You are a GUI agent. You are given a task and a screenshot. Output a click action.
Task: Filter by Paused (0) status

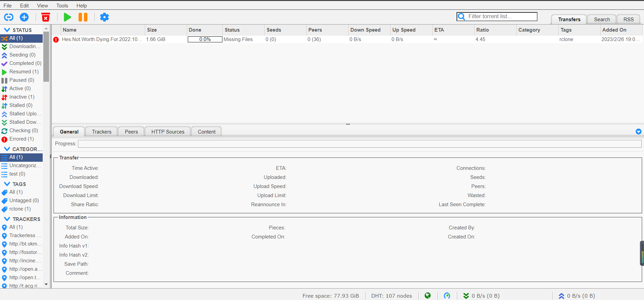coord(22,80)
